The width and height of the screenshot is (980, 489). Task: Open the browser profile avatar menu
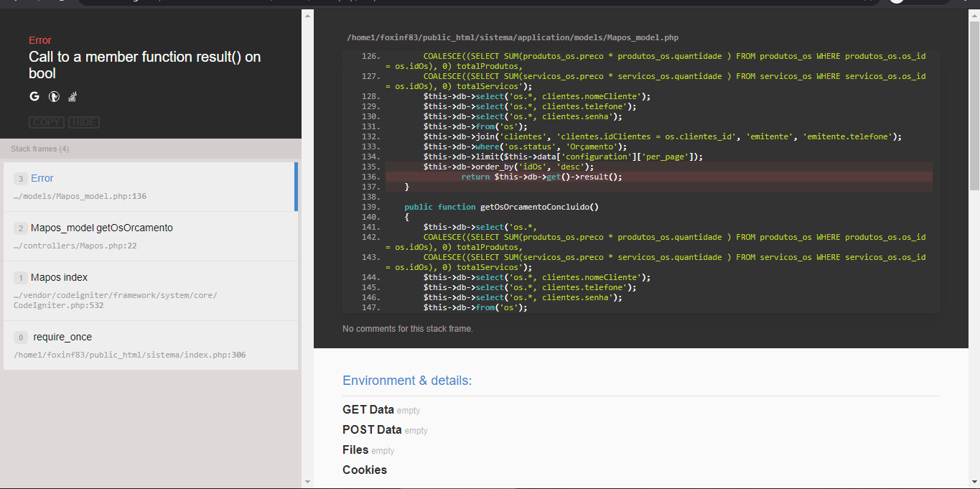pos(895,2)
